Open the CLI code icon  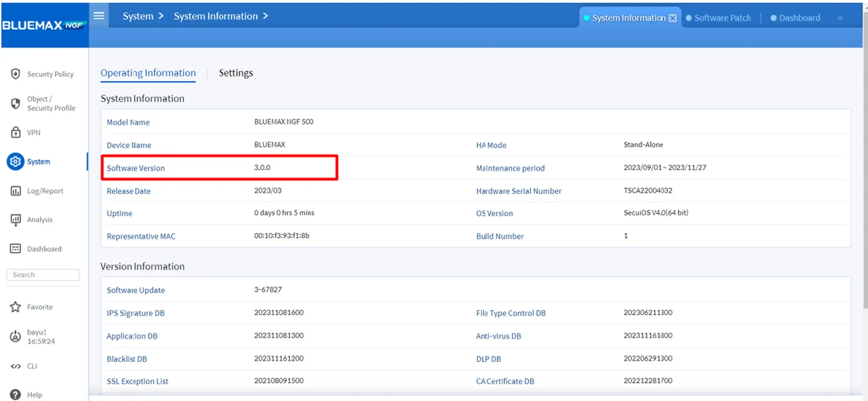coord(15,366)
